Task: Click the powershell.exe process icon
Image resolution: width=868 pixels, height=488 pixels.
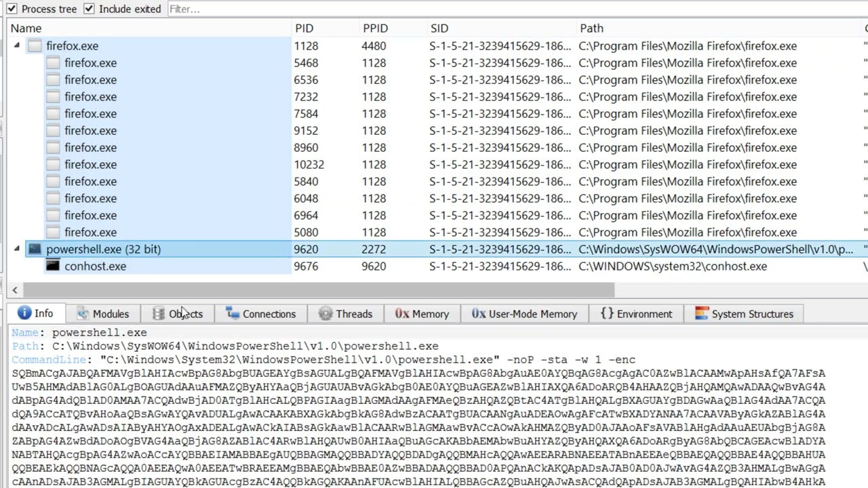Action: 35,249
